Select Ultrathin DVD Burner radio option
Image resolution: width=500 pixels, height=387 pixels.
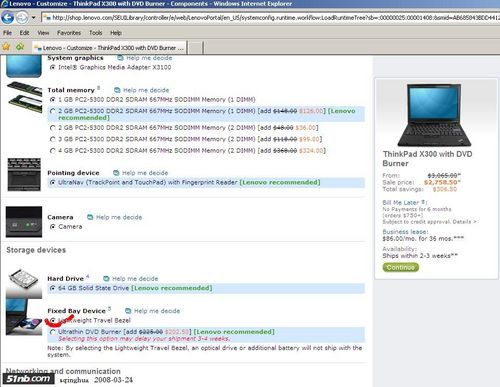click(52, 332)
